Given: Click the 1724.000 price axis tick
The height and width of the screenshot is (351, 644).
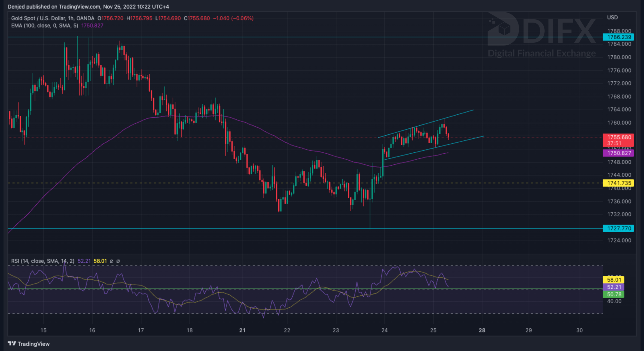Looking at the screenshot, I should (x=619, y=240).
